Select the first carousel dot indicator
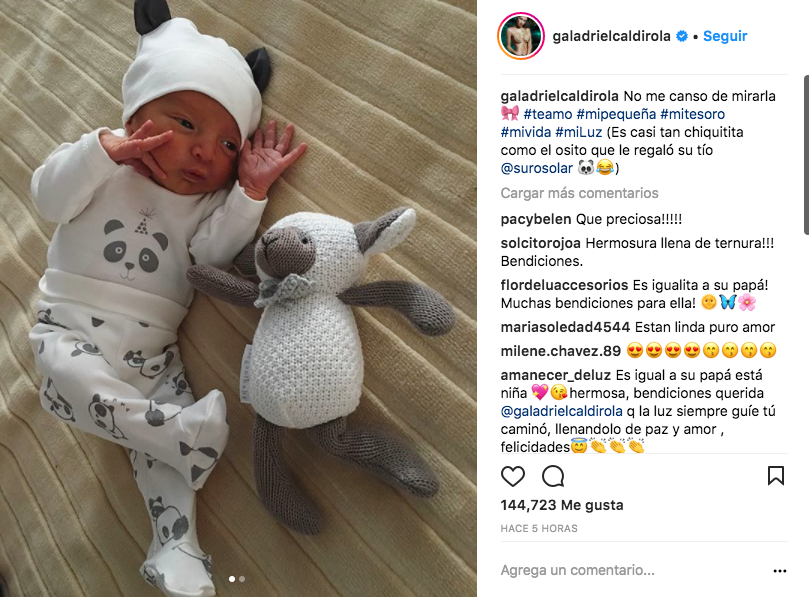The width and height of the screenshot is (809, 597). (232, 579)
